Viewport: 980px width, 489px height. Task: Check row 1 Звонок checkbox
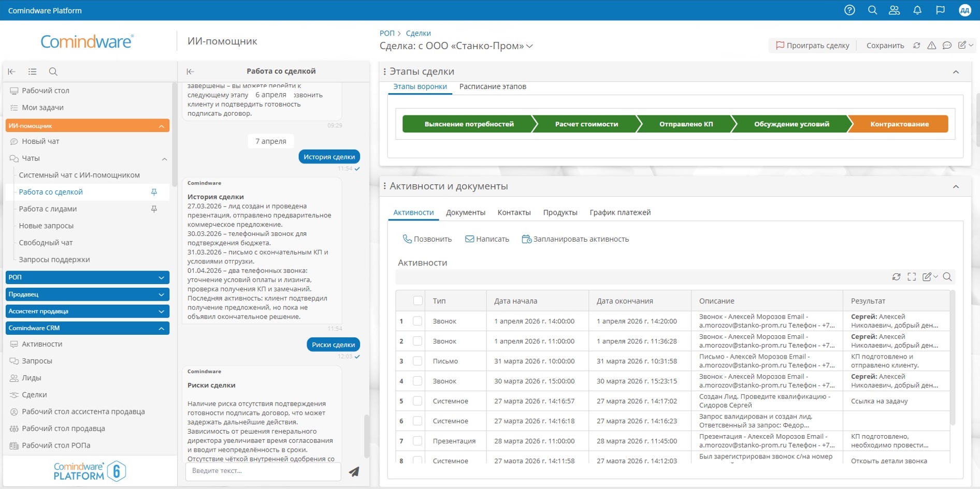[417, 321]
